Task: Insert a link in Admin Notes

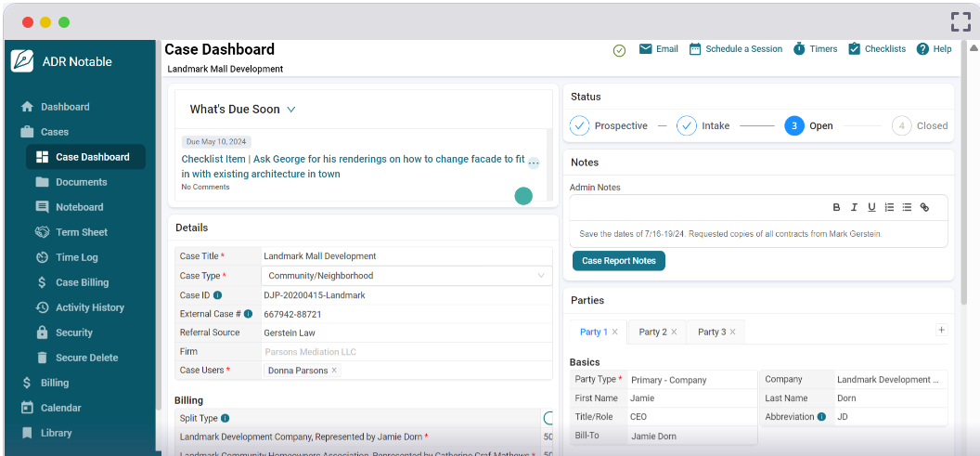Action: 924,207
